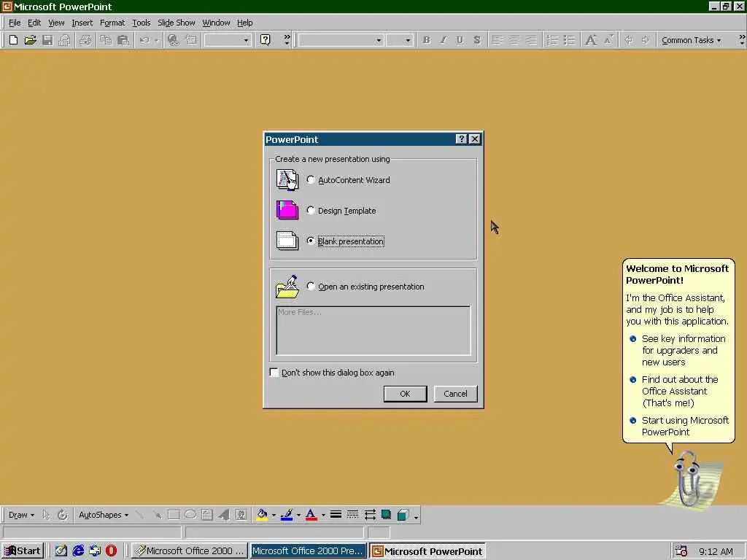Click Start using Microsoft PowerPoint
747x560 pixels.
pyautogui.click(x=680, y=426)
